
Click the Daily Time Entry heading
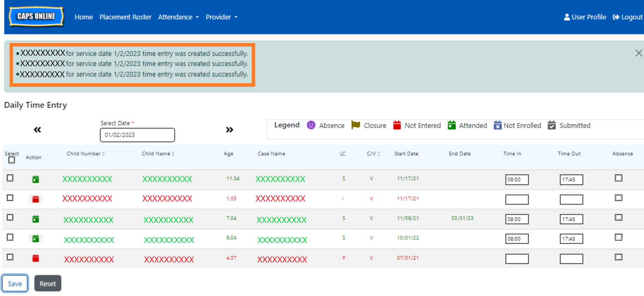tap(36, 105)
